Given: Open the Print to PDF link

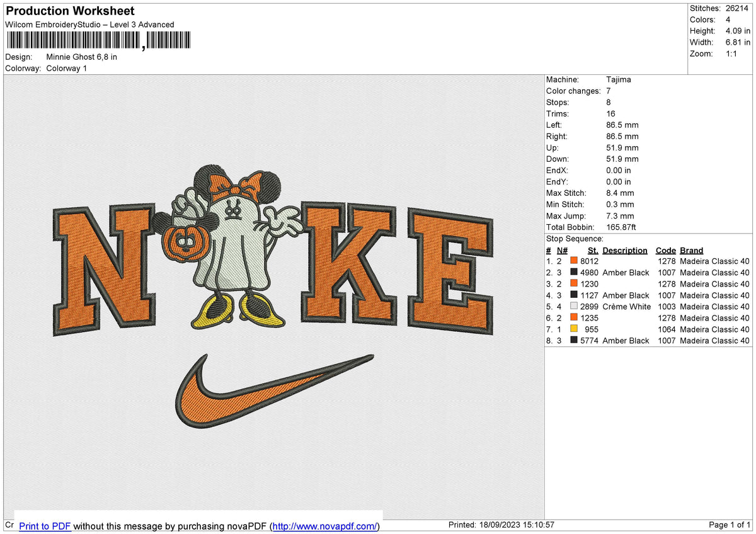Looking at the screenshot, I should coord(45,526).
